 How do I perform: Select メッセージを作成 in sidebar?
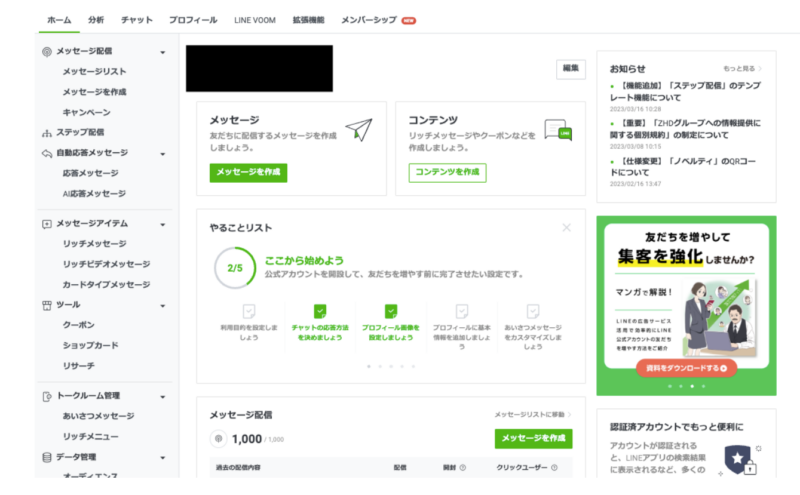click(94, 92)
